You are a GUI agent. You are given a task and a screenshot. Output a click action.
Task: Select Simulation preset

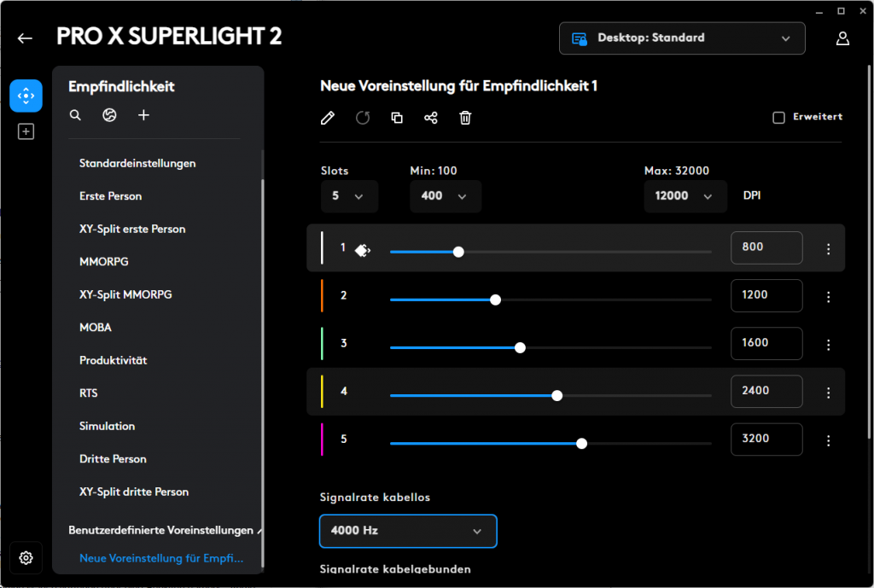107,426
